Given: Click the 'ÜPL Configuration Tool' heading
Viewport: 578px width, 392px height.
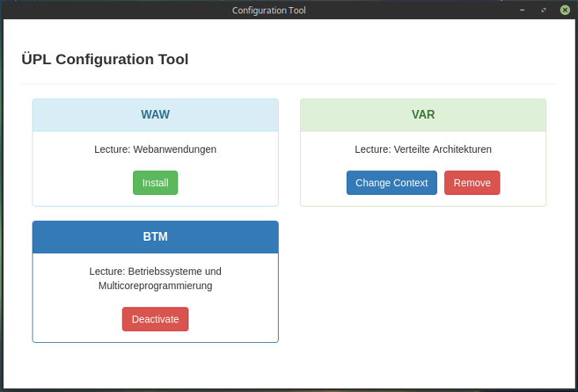Looking at the screenshot, I should (x=105, y=59).
